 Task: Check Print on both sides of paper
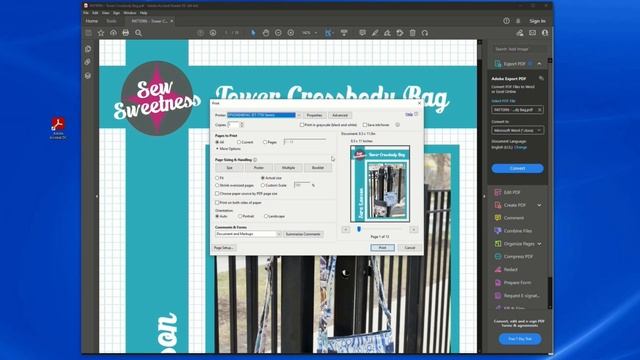pos(217,202)
